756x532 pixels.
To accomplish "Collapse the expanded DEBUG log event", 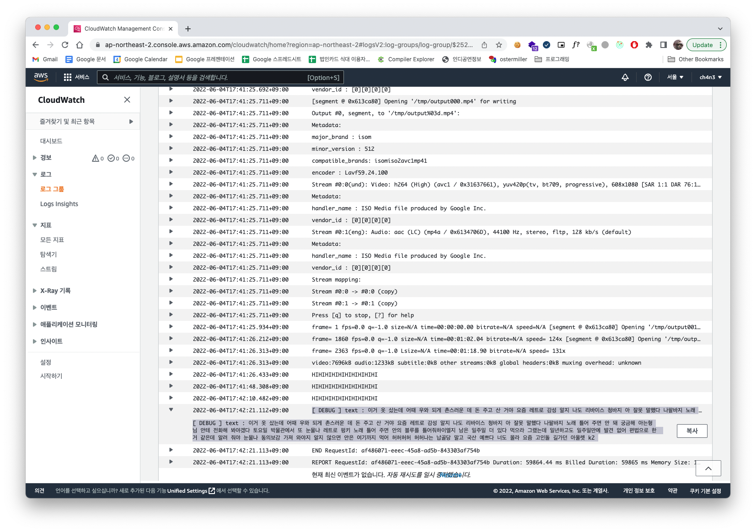I will click(171, 410).
